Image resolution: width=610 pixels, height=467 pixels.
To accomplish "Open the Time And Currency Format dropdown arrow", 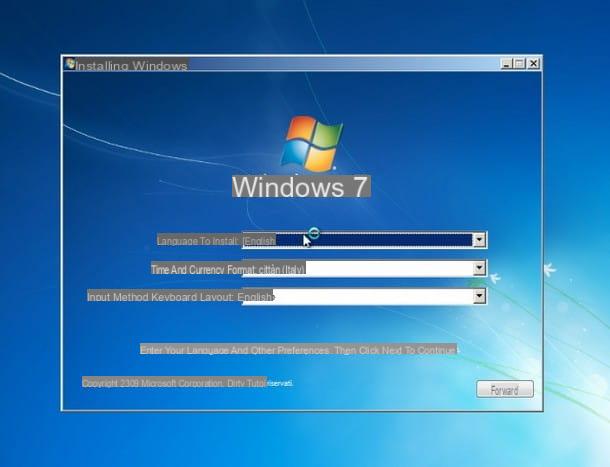I will point(479,268).
